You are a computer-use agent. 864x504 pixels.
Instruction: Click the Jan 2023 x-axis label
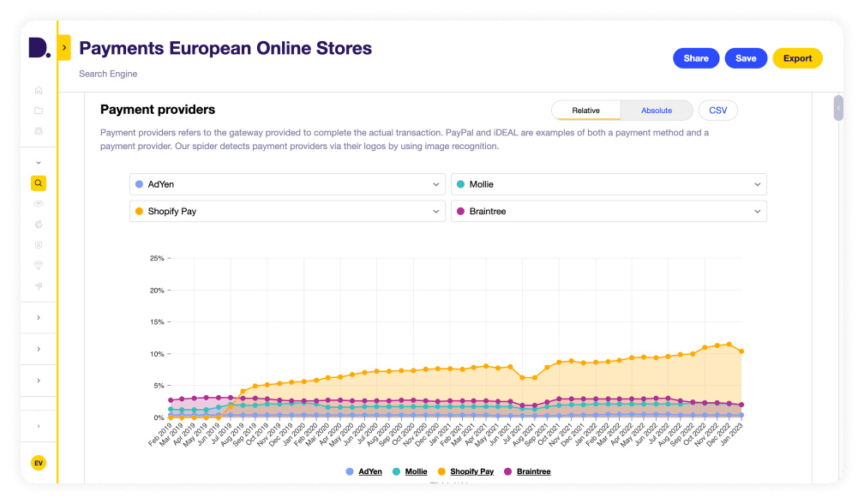(x=732, y=434)
